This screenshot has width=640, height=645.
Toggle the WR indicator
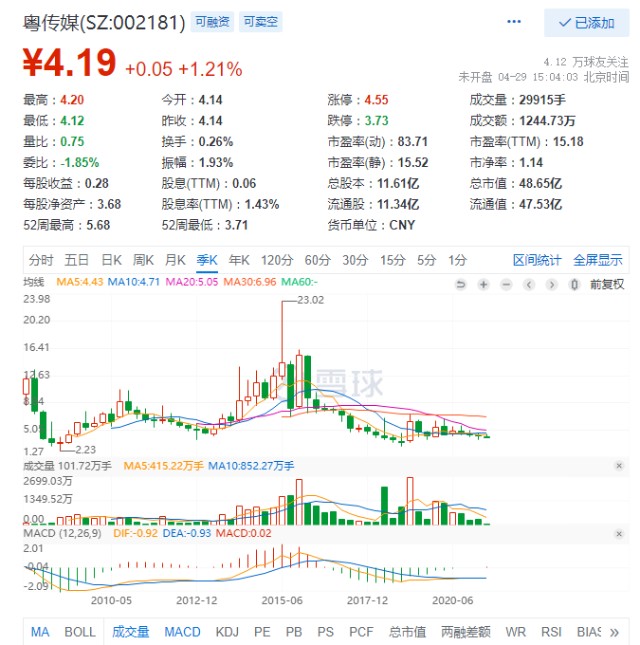pyautogui.click(x=515, y=632)
